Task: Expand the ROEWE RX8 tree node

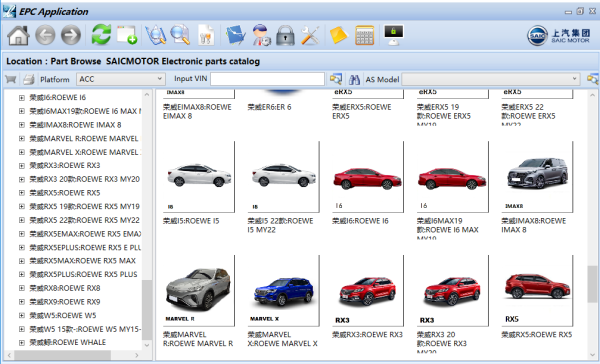Action: click(22, 288)
